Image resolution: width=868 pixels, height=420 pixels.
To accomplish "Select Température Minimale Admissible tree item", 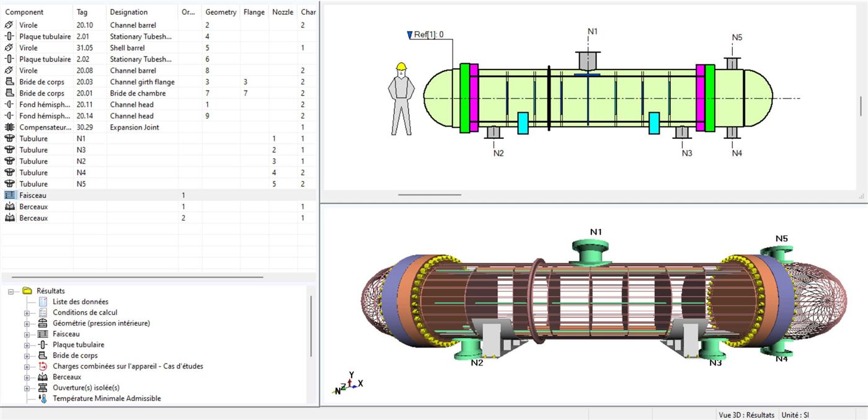I will [107, 398].
